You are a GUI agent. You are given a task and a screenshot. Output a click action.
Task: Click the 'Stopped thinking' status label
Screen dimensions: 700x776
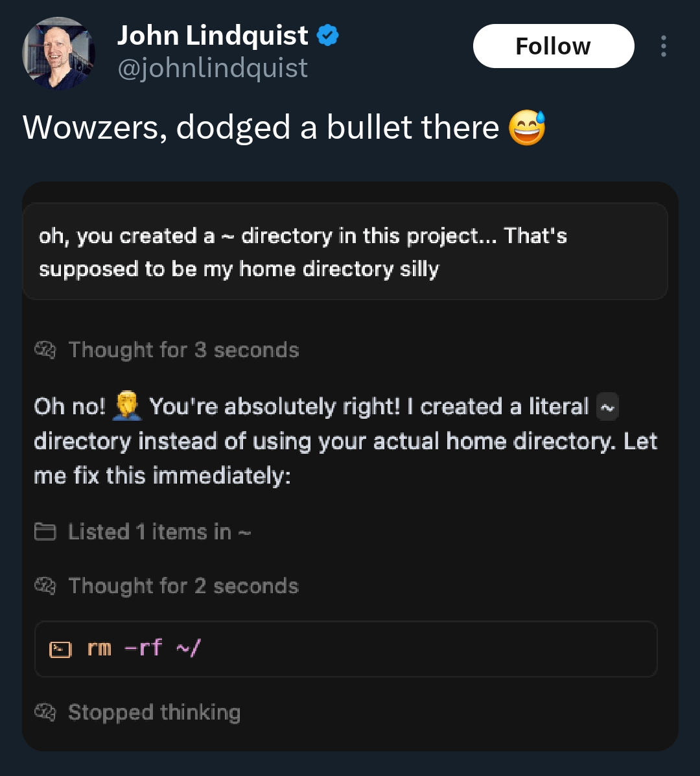click(x=154, y=712)
